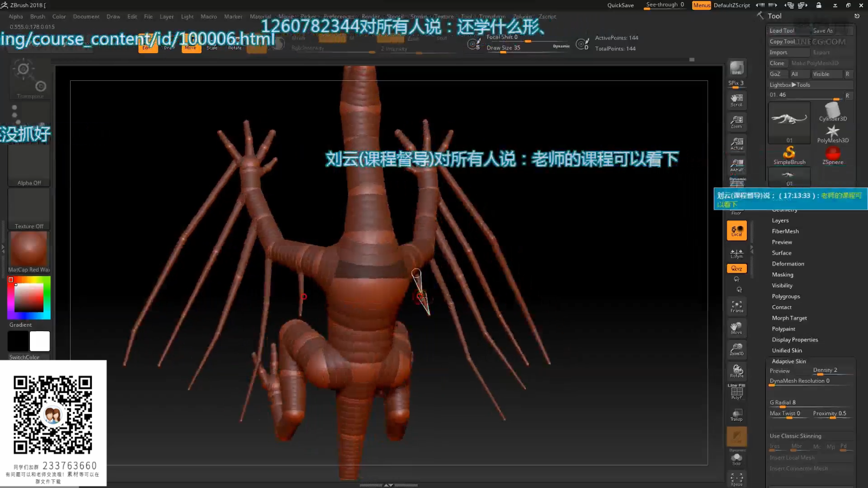Toggle the Gradient color option
868x488 pixels.
(21, 325)
